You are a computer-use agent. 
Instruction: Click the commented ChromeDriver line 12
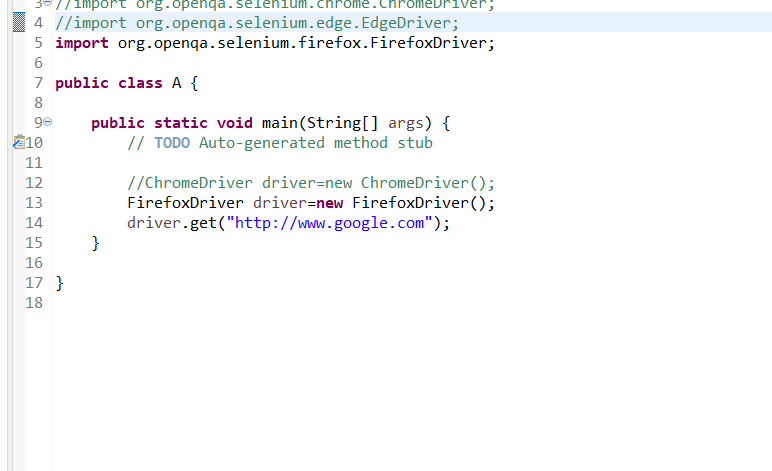(311, 183)
